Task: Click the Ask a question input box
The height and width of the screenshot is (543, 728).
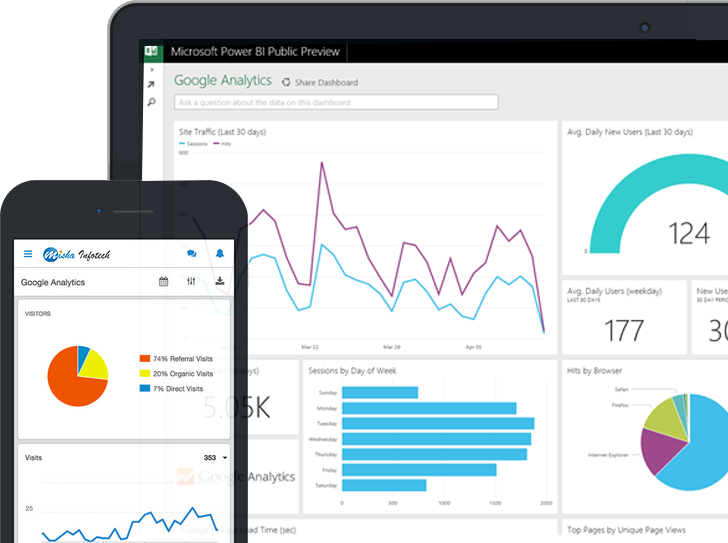Action: [x=336, y=102]
